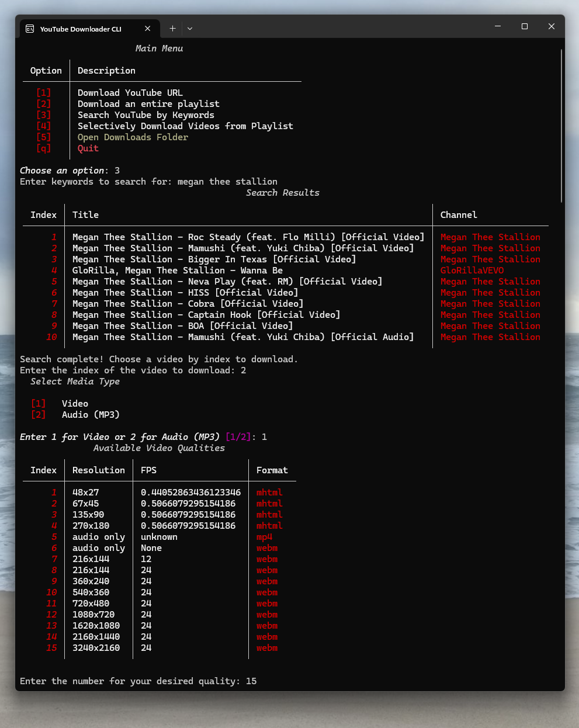The height and width of the screenshot is (728, 579).
Task: Click the 'Neva Play (feat. RM)' title
Action: point(227,282)
